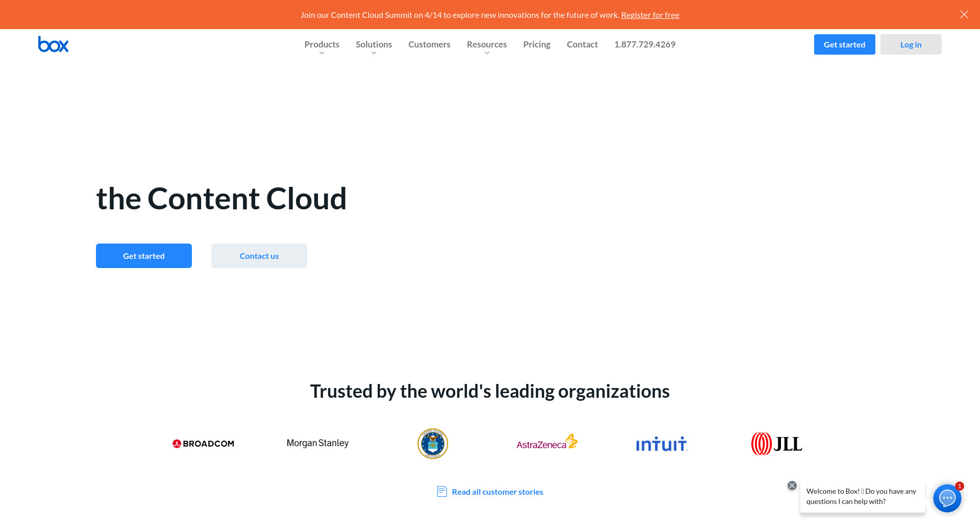Expand the Resources dropdown menu
The height and width of the screenshot is (531, 980).
click(486, 45)
